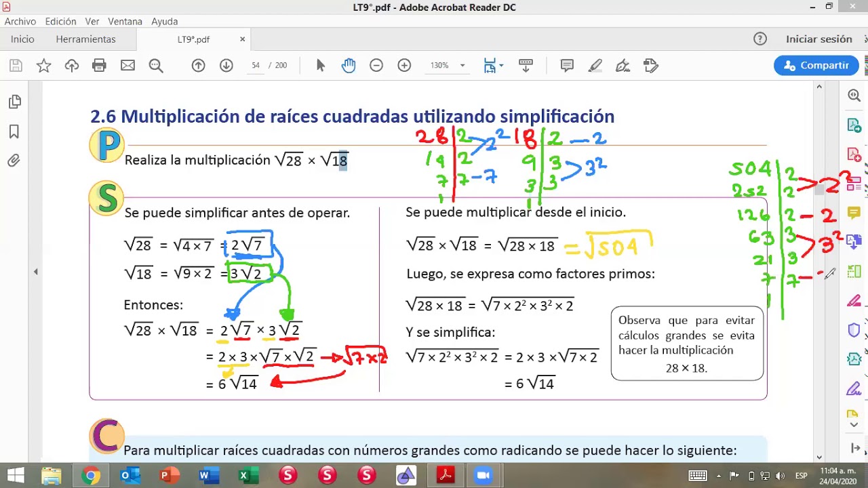868x488 pixels.
Task: Open Chrome from the taskbar
Action: 90,476
